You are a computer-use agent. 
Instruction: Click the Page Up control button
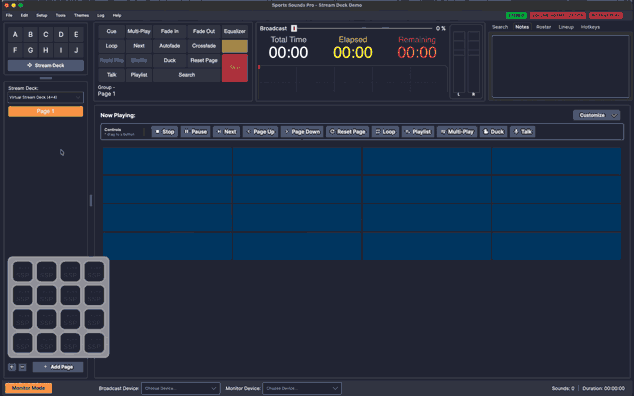[x=260, y=131]
